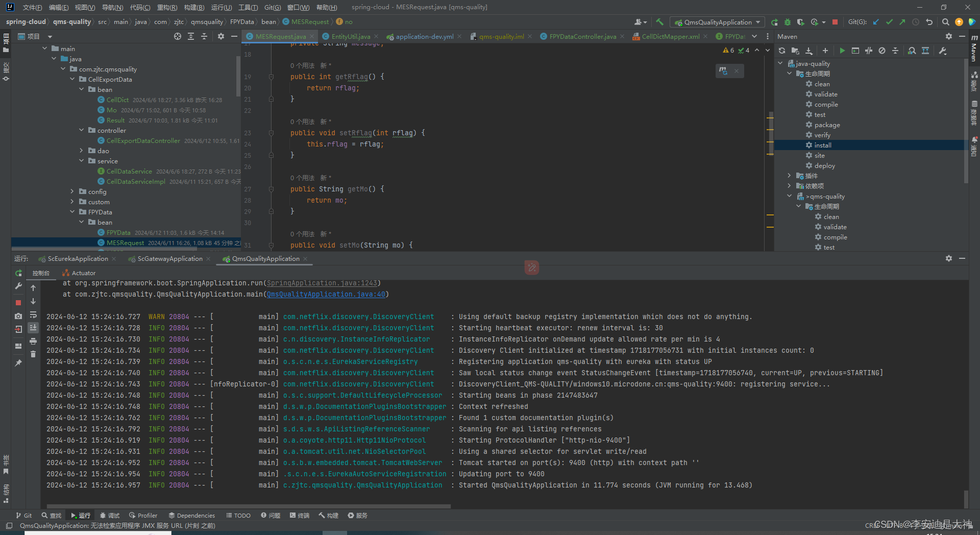Analyze Maven dependencies with analyzer icon
The width and height of the screenshot is (980, 535).
pyautogui.click(x=912, y=51)
